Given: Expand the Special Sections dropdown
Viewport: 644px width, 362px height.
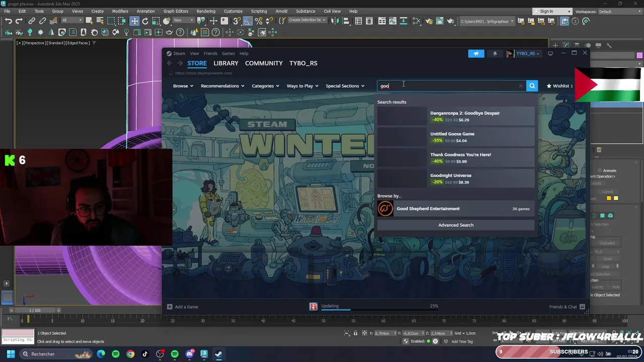Looking at the screenshot, I should (x=345, y=86).
